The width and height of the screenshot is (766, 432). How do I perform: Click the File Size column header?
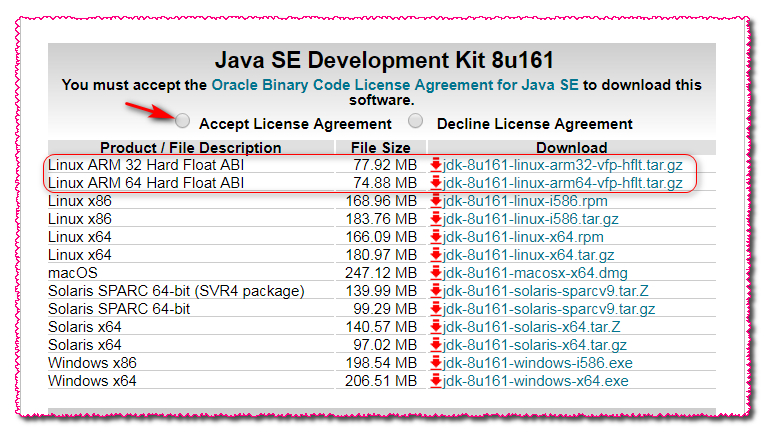click(x=381, y=148)
